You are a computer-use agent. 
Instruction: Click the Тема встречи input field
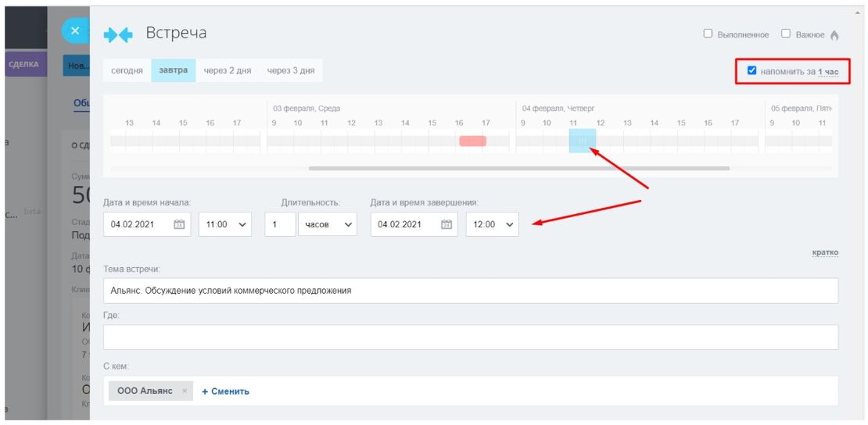click(471, 291)
